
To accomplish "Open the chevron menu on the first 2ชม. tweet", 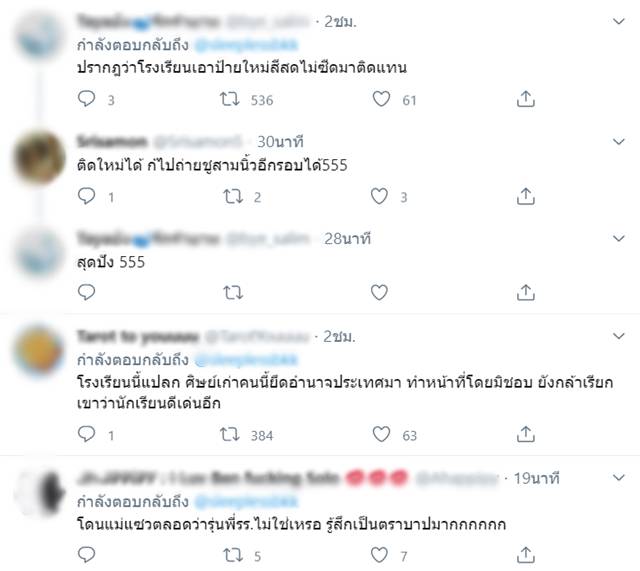I will [x=619, y=21].
